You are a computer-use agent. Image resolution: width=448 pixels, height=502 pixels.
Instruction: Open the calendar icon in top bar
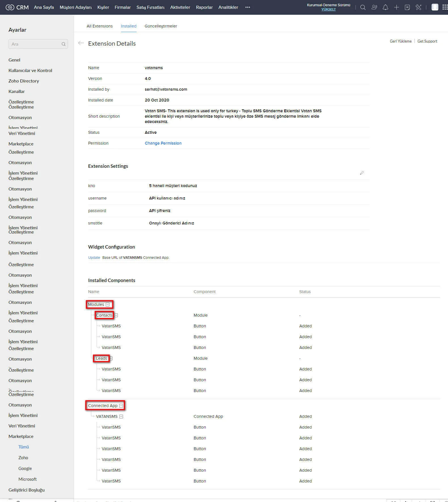tap(407, 7)
